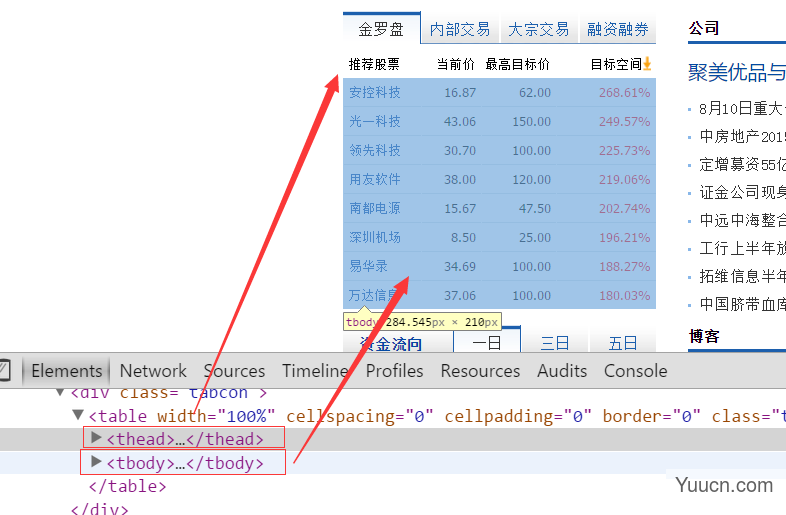The height and width of the screenshot is (515, 786).
Task: Switch to the 内部交易 tab
Action: (x=460, y=29)
